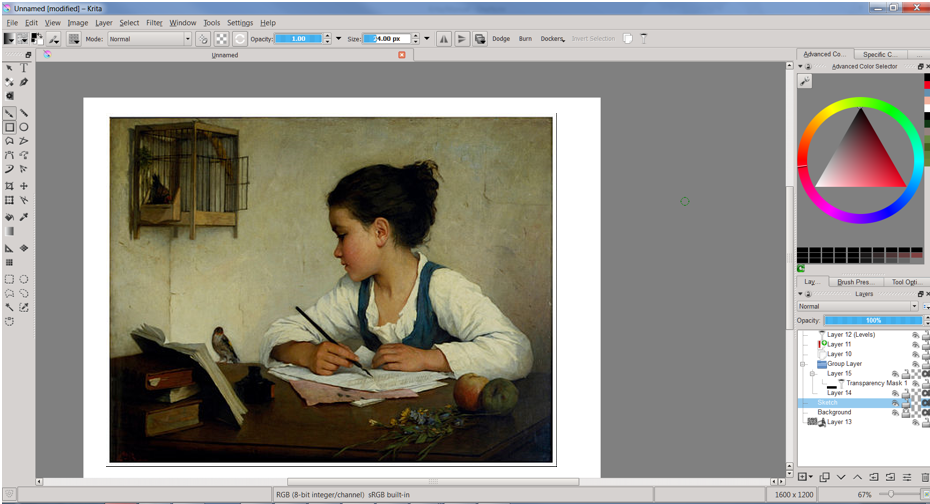Open the brush blending Mode dropdown
This screenshot has height=504, width=930.
[x=149, y=39]
